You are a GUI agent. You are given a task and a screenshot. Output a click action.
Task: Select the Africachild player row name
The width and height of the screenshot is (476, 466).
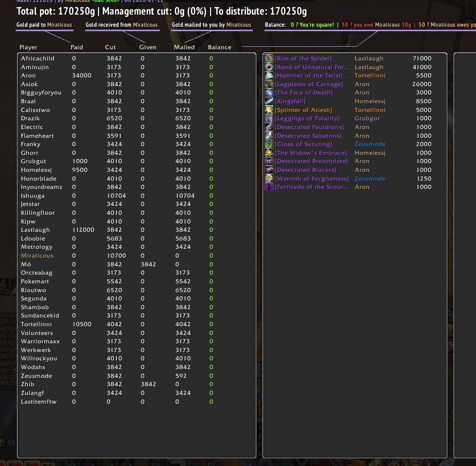38,58
